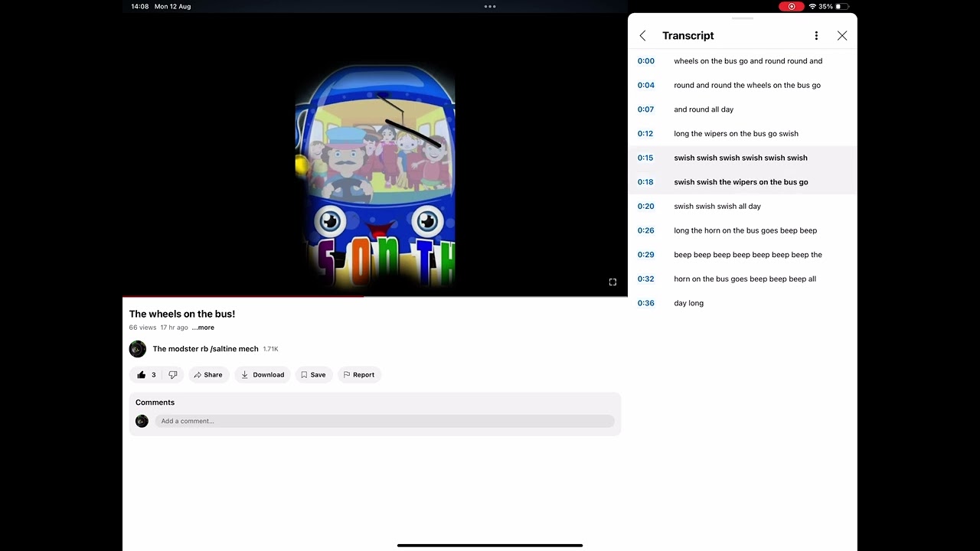Enter fullscreen on the video player
The width and height of the screenshot is (980, 551).
pos(612,282)
